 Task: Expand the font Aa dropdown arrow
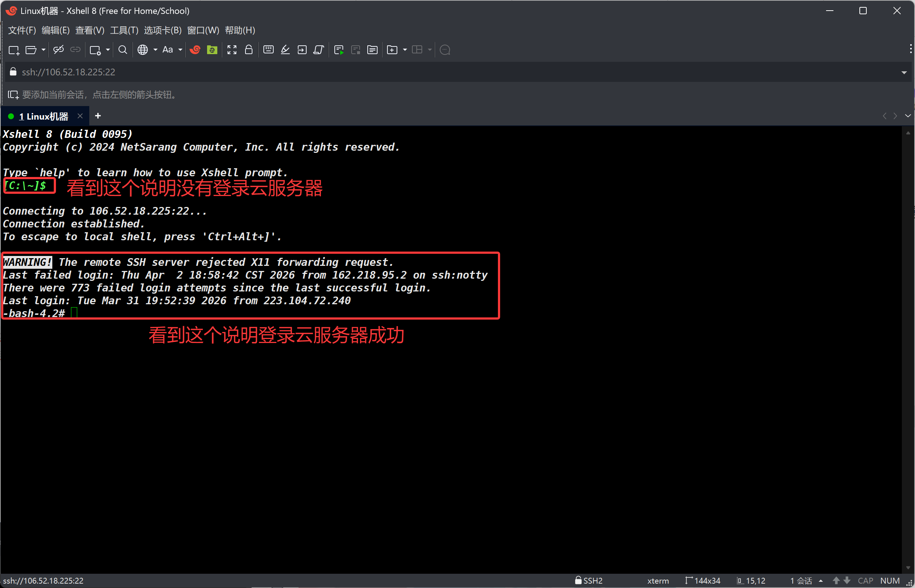[180, 50]
